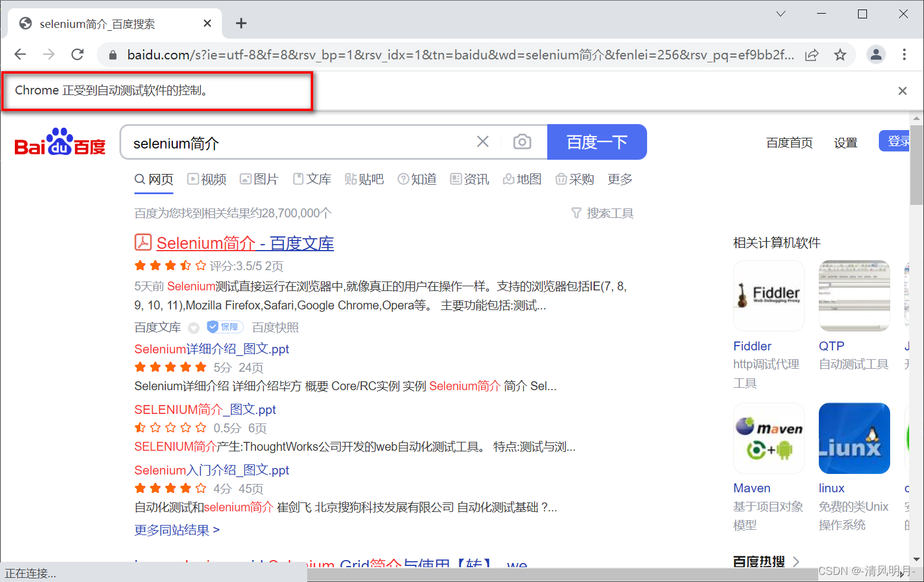This screenshot has height=582, width=924.
Task: Open the tab search chevron in title bar
Action: point(781,14)
